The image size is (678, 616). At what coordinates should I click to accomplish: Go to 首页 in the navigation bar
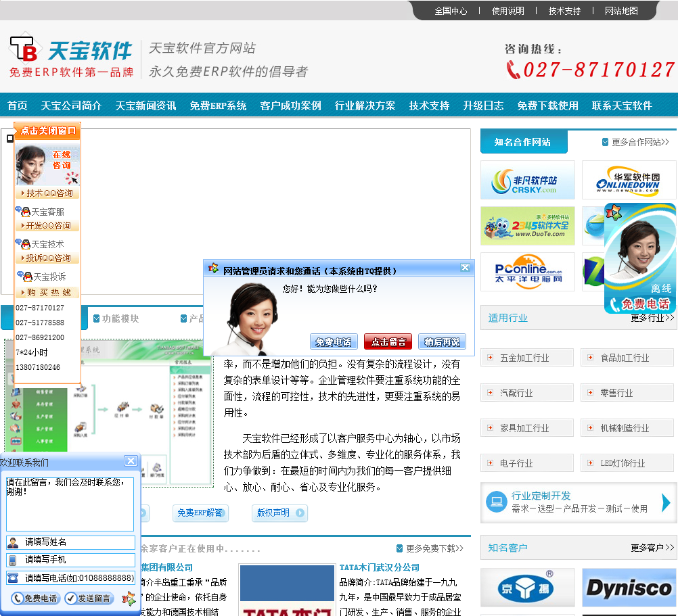pyautogui.click(x=18, y=105)
